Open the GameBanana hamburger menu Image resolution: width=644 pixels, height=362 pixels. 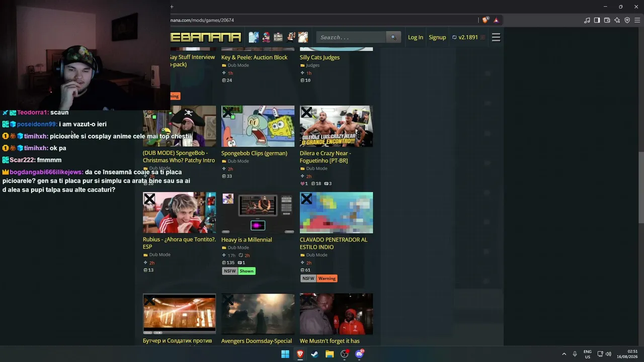pos(496,37)
